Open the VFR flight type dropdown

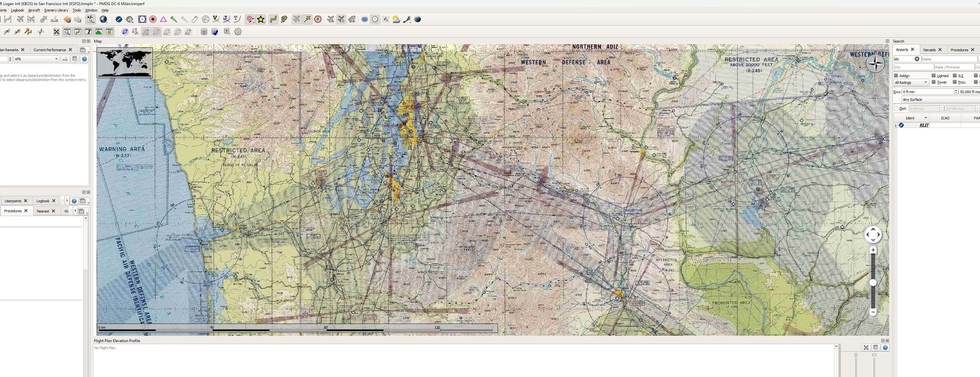coord(36,59)
